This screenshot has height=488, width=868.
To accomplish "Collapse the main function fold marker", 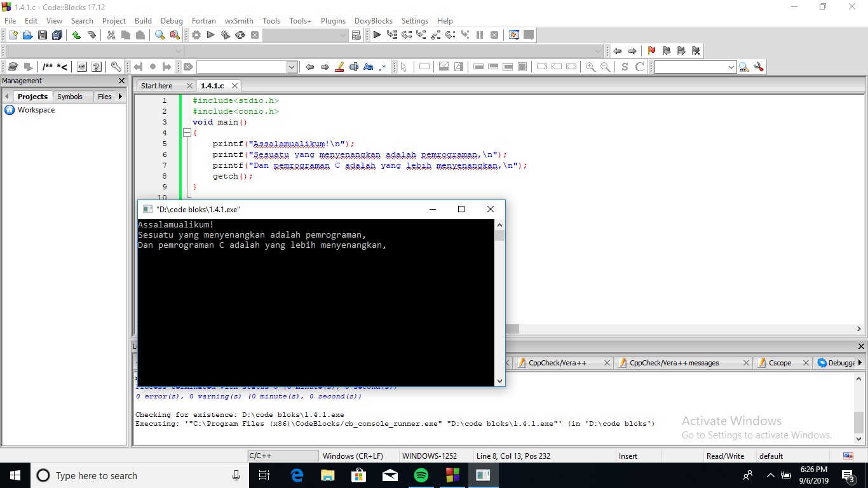I will 187,133.
